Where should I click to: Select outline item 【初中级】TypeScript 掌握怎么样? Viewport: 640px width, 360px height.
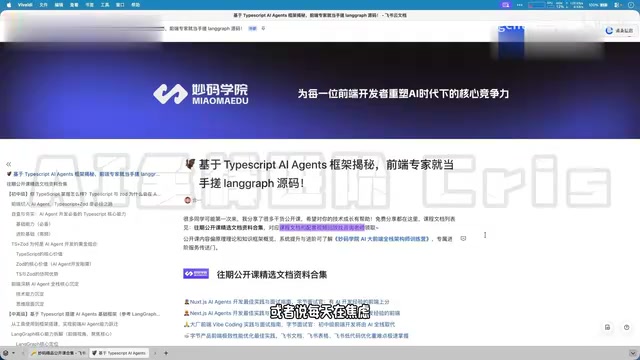84,194
